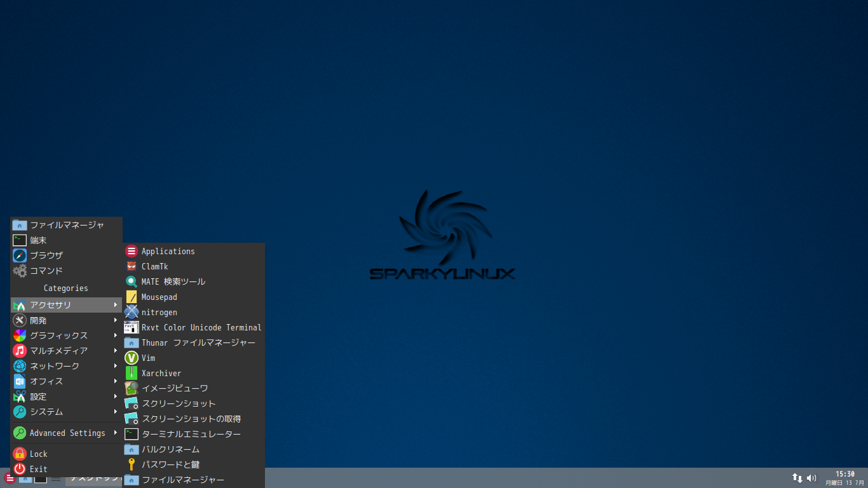Expand the オフィス category
The image size is (868, 488).
66,381
